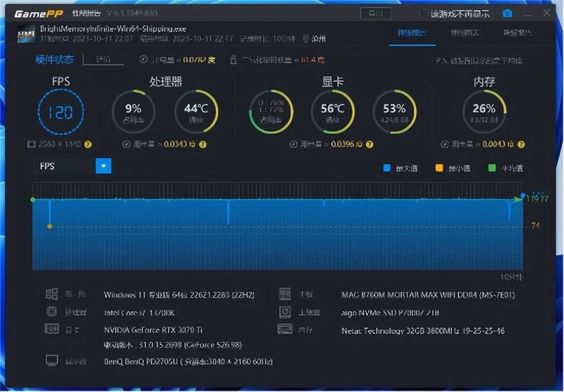Click the outlined tab button beside 硬件状态
Image resolution: width=564 pixels, height=392 pixels.
pos(103,59)
